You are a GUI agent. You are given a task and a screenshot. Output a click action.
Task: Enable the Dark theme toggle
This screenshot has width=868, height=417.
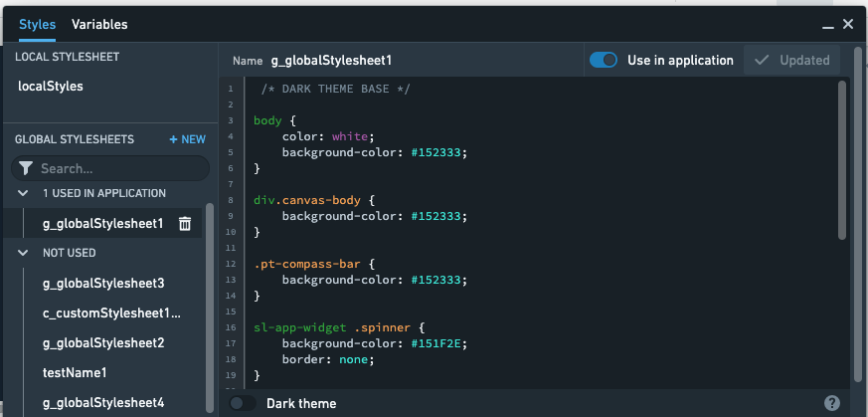pos(243,403)
